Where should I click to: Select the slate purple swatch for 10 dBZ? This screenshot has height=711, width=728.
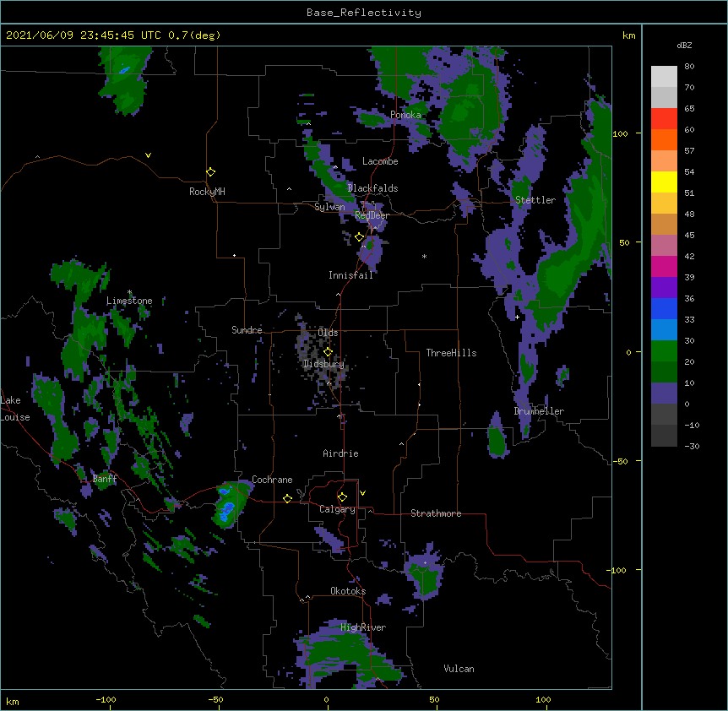pyautogui.click(x=664, y=393)
